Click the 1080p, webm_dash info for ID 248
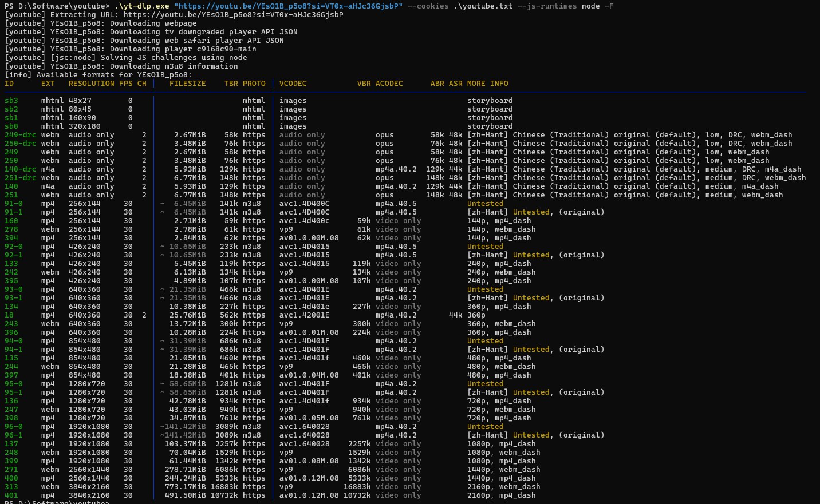The height and width of the screenshot is (504, 820). pyautogui.click(x=504, y=452)
